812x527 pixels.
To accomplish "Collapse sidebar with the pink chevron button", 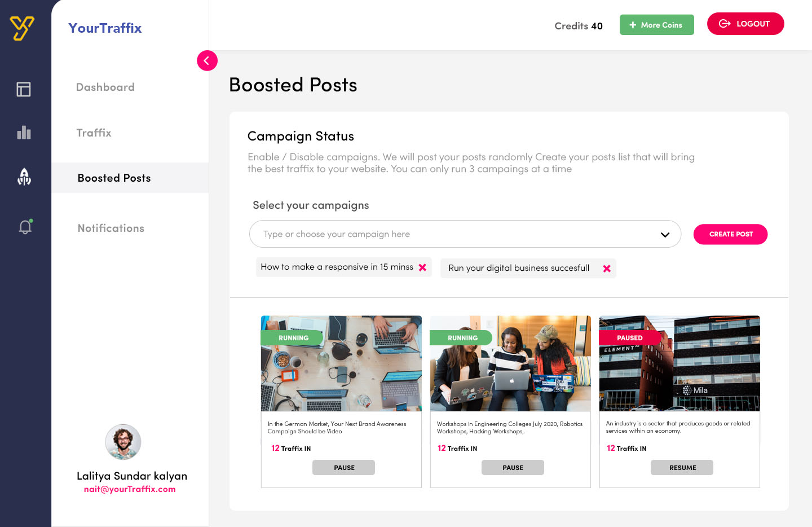I will tap(207, 60).
